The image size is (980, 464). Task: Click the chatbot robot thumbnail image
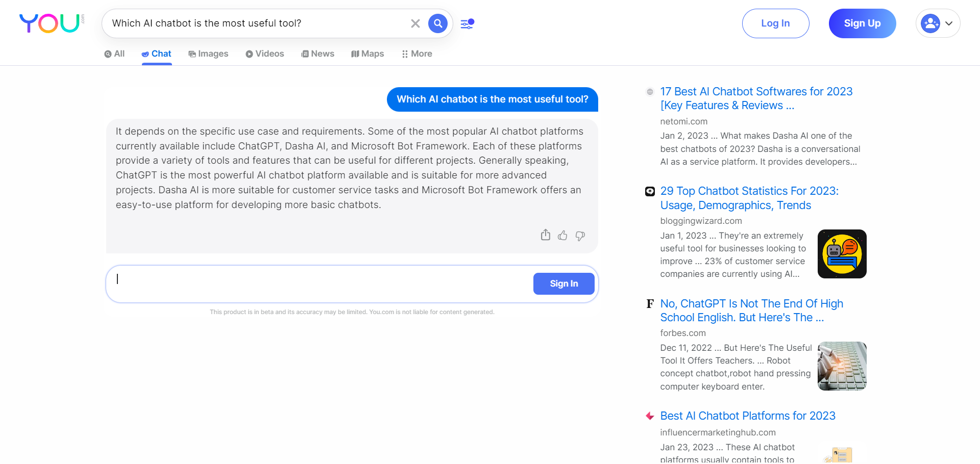[x=842, y=254]
